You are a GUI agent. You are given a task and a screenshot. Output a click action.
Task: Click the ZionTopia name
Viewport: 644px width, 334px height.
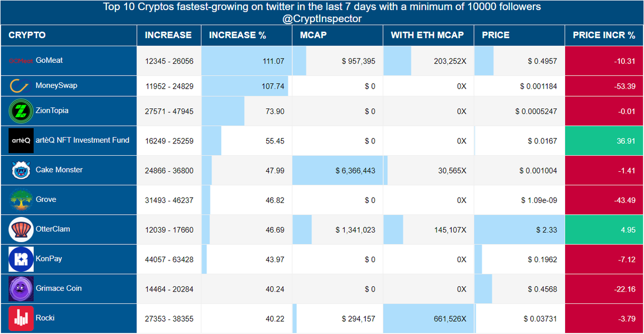(x=52, y=111)
